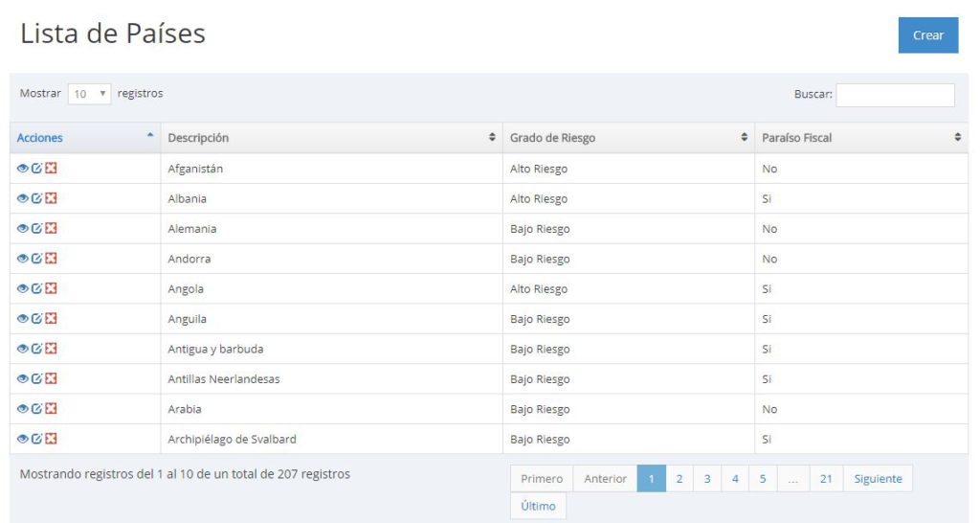Edit the Albania record
The height and width of the screenshot is (523, 980).
tap(37, 198)
